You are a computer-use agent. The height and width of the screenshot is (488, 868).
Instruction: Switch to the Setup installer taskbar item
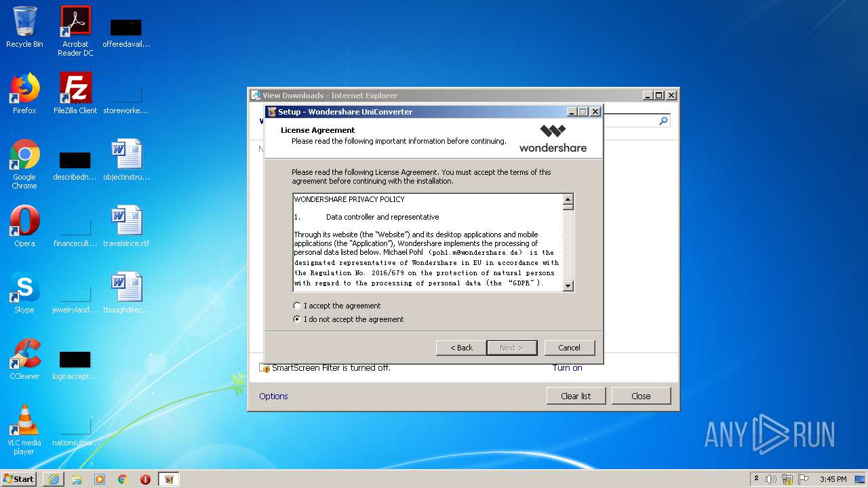[169, 479]
